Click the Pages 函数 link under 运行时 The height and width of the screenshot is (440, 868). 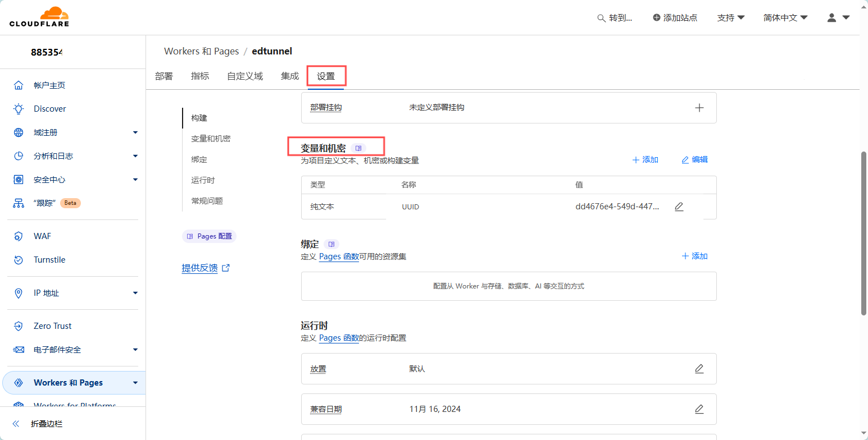339,338
